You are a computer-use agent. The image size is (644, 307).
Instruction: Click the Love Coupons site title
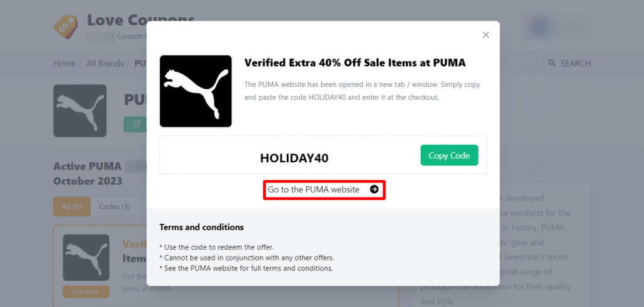click(x=140, y=20)
